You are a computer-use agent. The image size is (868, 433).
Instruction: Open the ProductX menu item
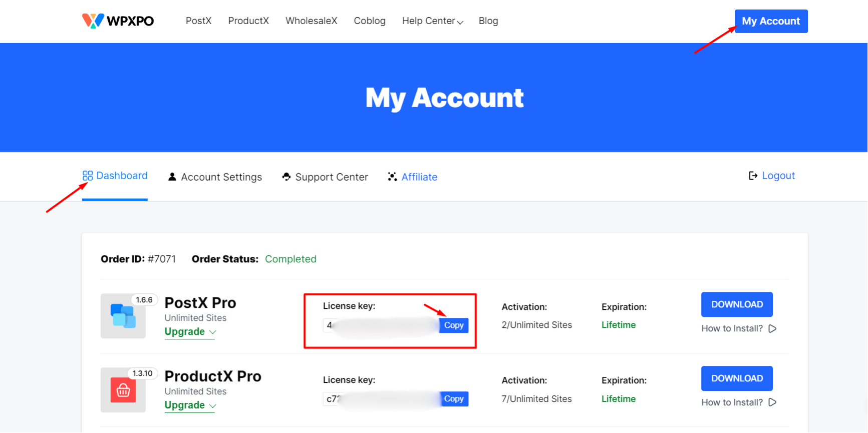(x=248, y=21)
